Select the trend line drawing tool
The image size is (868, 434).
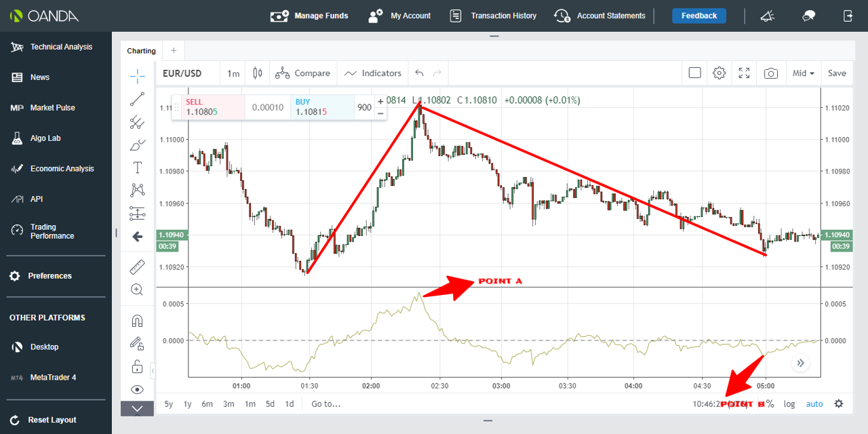point(137,99)
